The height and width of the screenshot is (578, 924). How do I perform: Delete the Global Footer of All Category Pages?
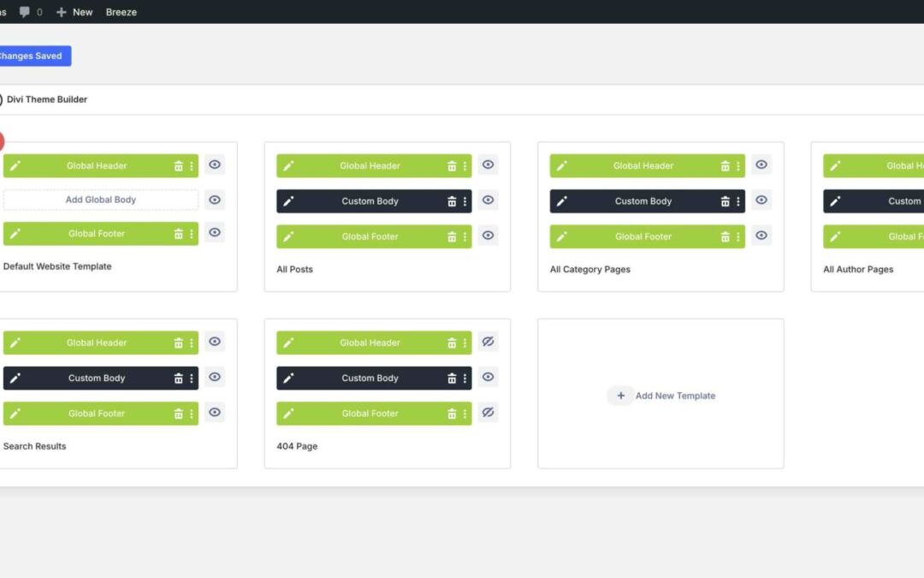726,235
